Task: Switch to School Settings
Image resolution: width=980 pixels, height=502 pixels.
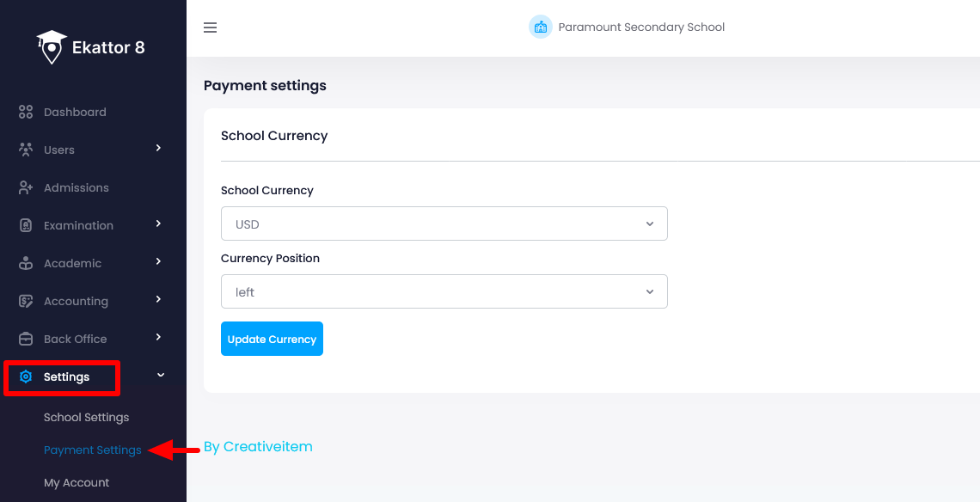Action: click(86, 417)
